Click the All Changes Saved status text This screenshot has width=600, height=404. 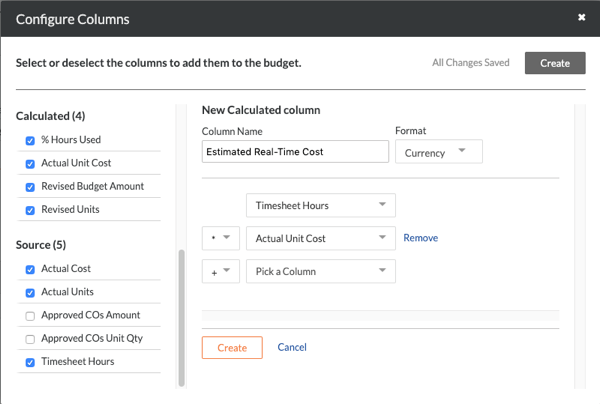pyautogui.click(x=471, y=63)
